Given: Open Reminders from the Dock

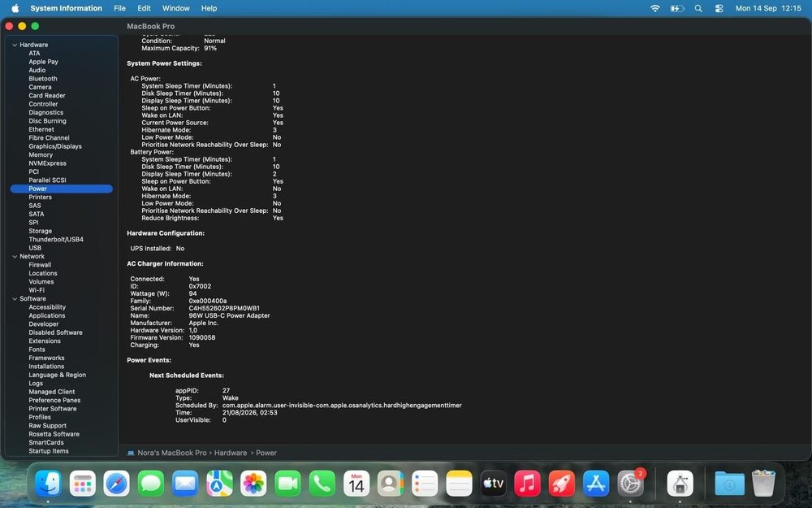Looking at the screenshot, I should (x=425, y=484).
